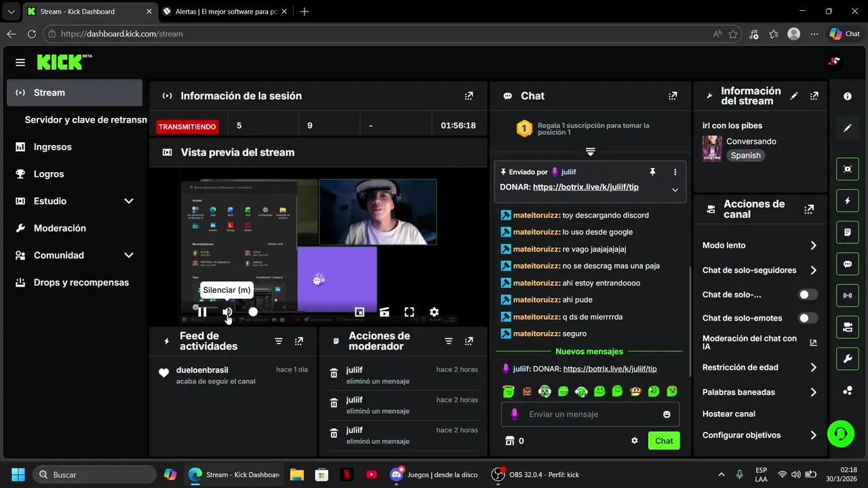
Task: Open the profile avatar at the top right
Action: click(x=834, y=62)
